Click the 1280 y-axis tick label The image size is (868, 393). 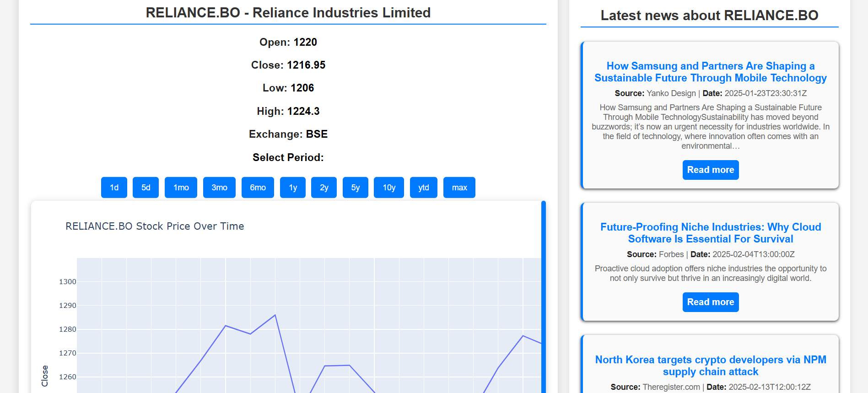coord(68,329)
